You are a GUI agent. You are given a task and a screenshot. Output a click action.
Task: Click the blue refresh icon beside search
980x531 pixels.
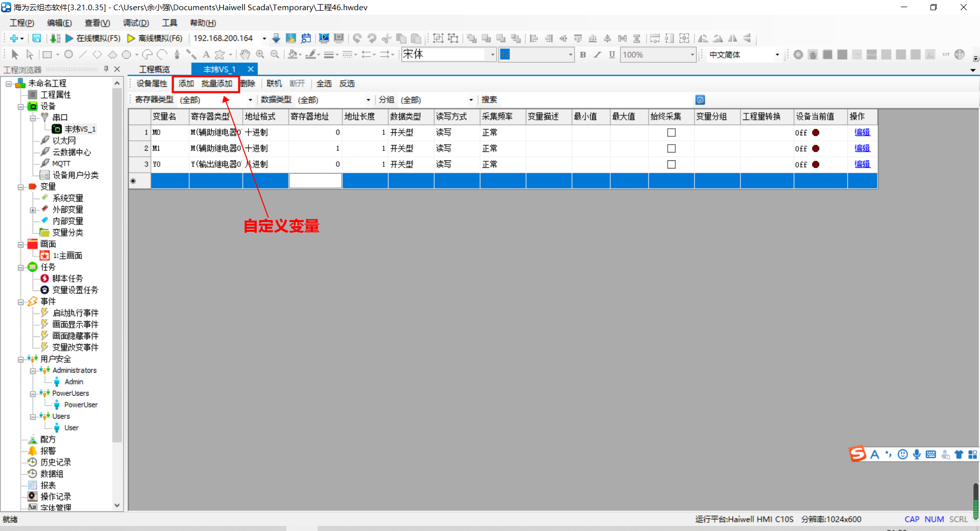[700, 100]
